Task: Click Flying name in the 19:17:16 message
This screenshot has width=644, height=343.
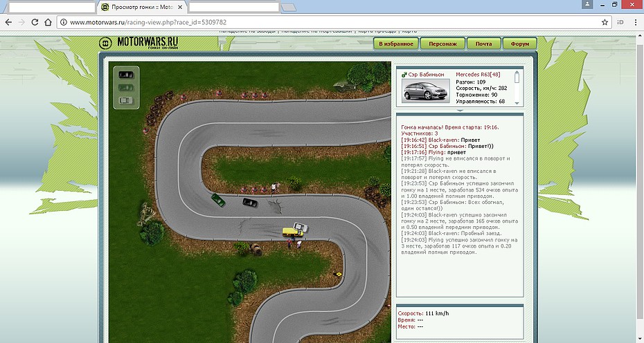Action: pyautogui.click(x=436, y=152)
